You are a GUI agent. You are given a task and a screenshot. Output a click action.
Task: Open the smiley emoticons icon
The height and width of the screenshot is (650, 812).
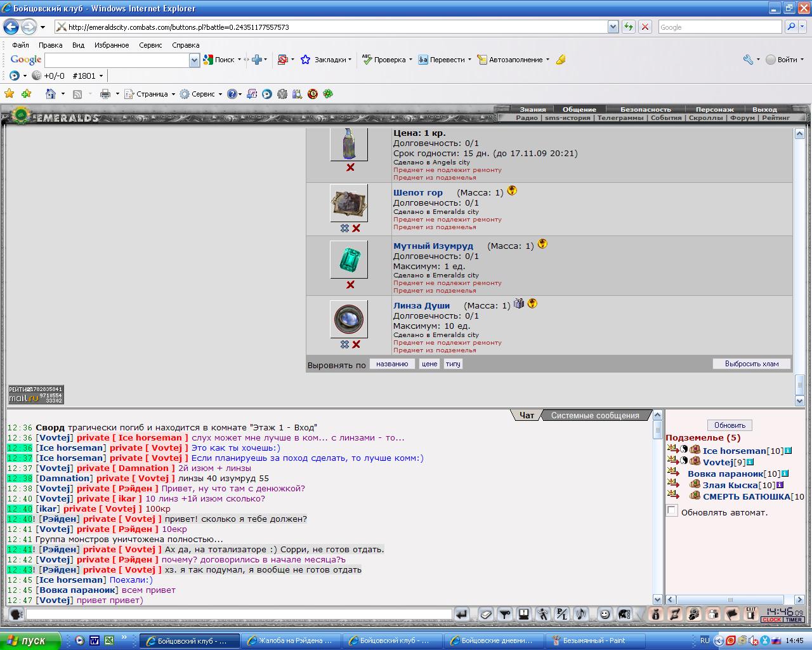coord(605,614)
